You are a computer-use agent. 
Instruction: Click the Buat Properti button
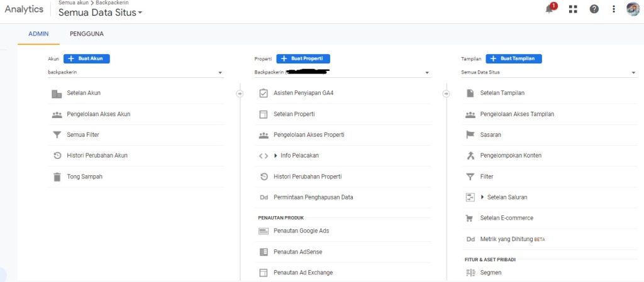click(303, 58)
